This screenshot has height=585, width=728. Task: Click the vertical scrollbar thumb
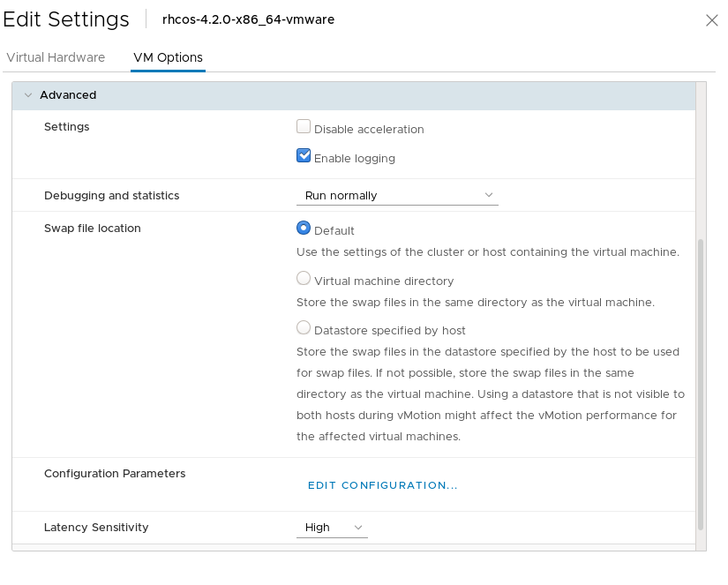click(701, 384)
